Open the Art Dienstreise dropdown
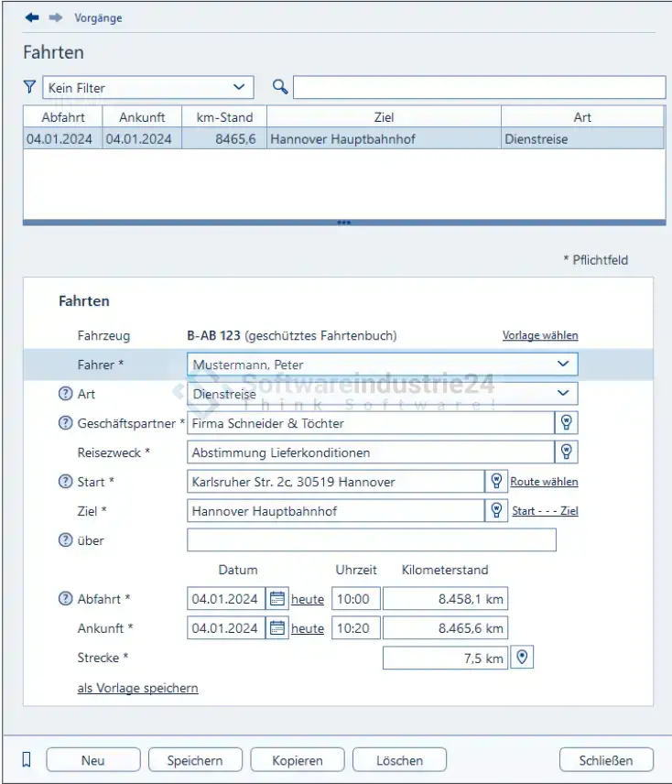The height and width of the screenshot is (784, 672). [x=563, y=394]
